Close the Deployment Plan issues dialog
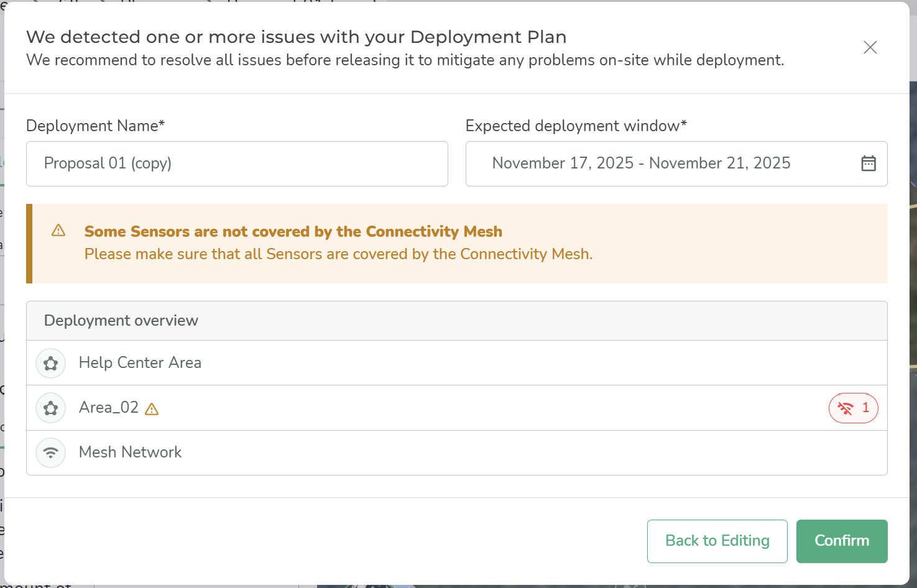The width and height of the screenshot is (917, 588). pyautogui.click(x=870, y=48)
